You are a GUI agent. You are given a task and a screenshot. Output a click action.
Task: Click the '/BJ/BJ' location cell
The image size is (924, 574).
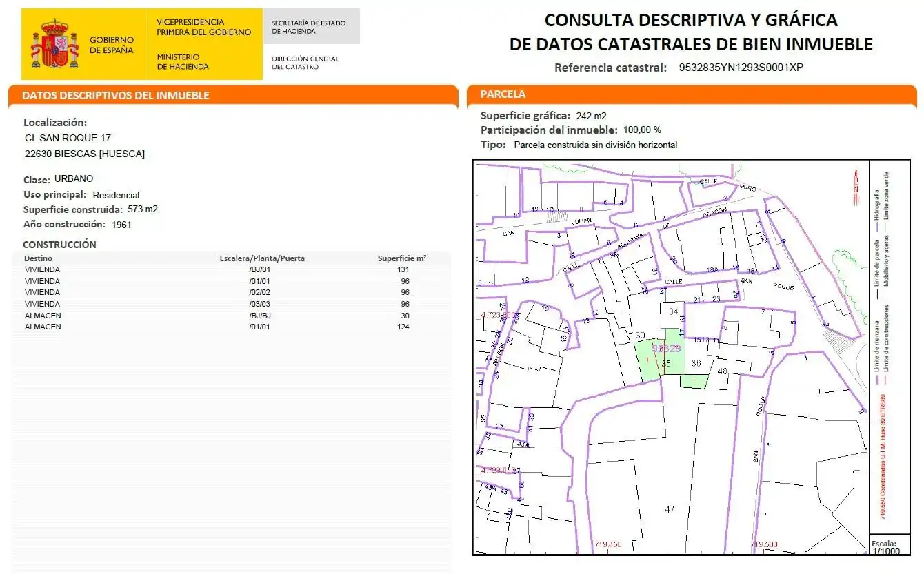click(259, 316)
